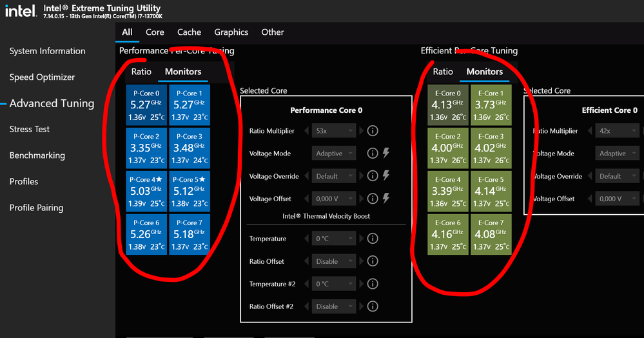Open performance Voltage Mode Adaptive dropdown
The width and height of the screenshot is (644, 338).
tap(334, 154)
